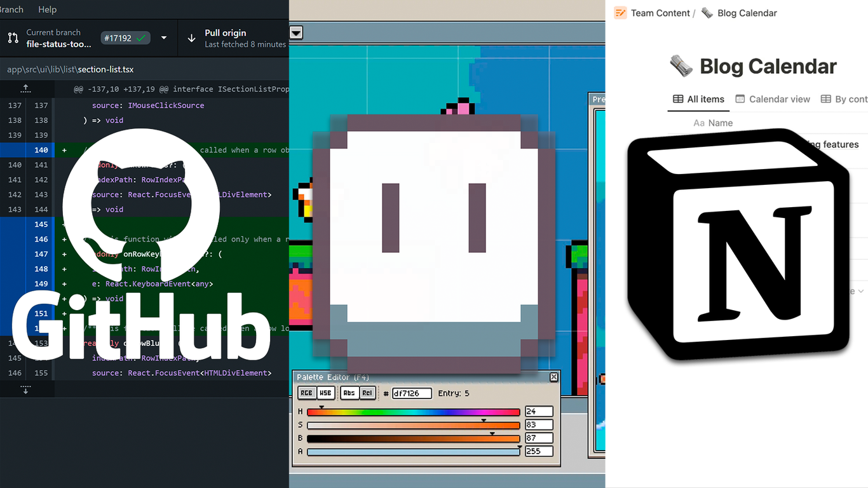
Task: Click the large newspaper icon beside page title
Action: pos(681,66)
